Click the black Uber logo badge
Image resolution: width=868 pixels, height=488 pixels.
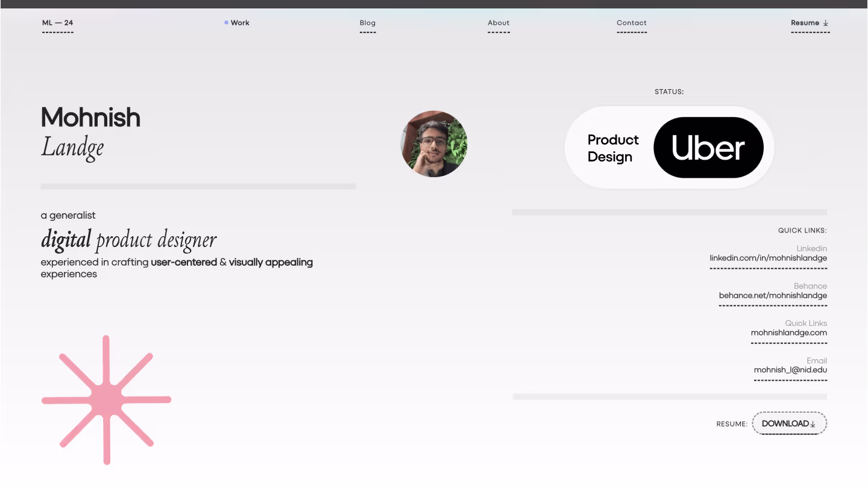tap(708, 148)
